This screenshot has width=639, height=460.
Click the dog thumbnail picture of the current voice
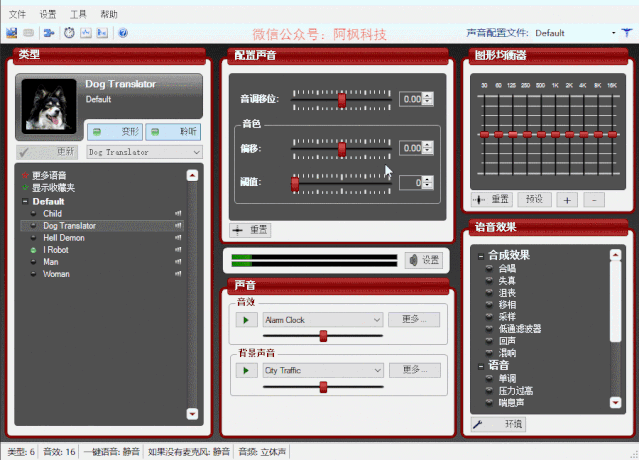49,106
